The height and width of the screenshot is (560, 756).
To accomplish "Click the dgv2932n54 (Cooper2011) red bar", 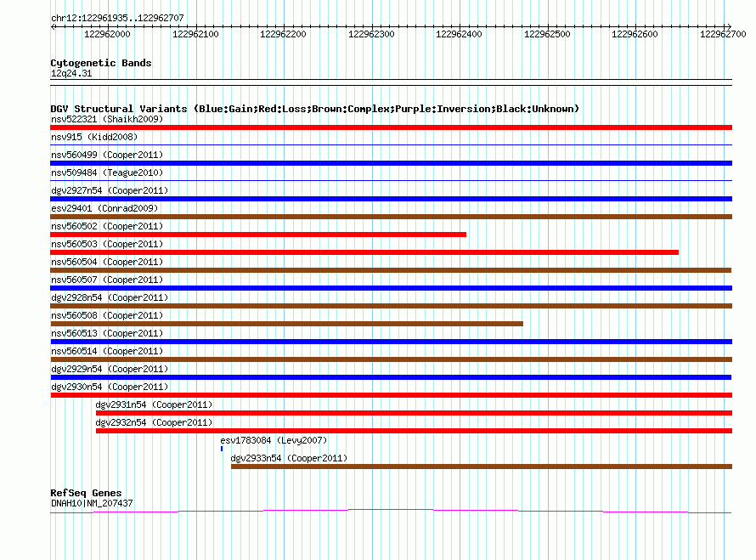I will [414, 431].
